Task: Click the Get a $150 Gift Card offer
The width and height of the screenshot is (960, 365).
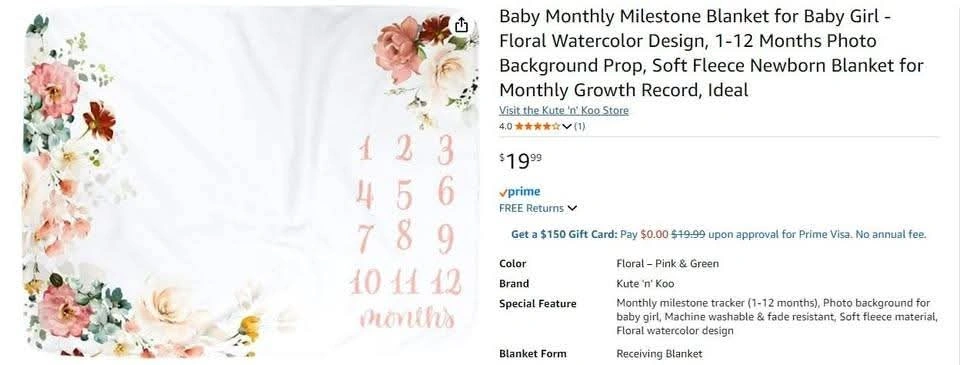Action: [564, 234]
